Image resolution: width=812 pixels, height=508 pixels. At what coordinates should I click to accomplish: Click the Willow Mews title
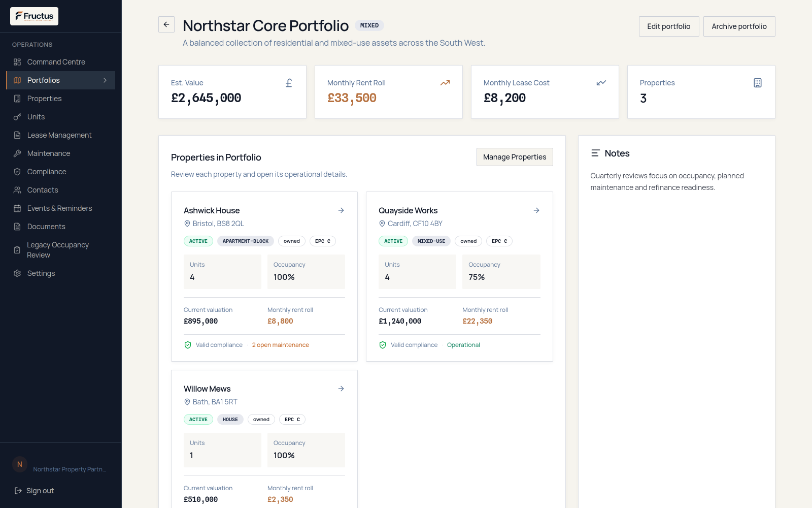[x=207, y=389]
